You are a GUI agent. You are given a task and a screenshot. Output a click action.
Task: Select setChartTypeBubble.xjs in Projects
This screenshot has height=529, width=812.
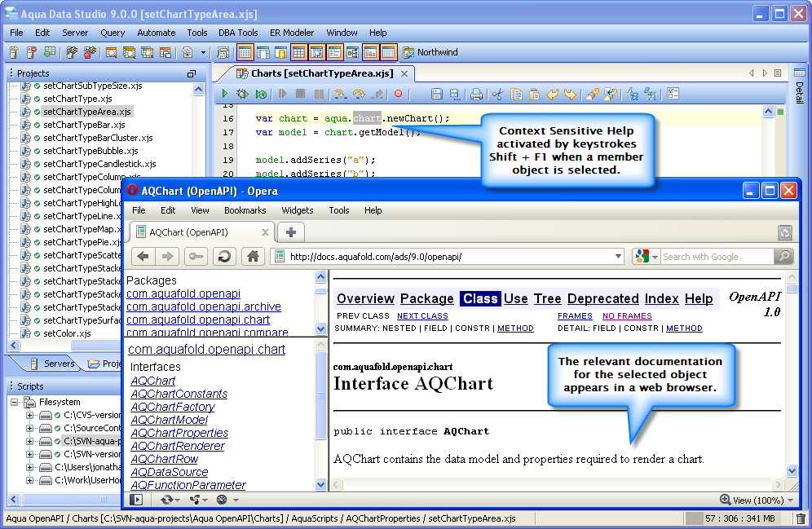click(90, 151)
